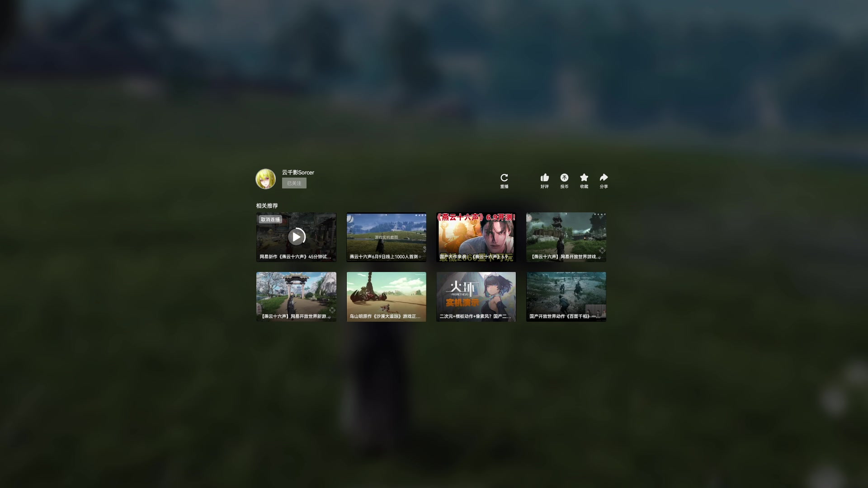The width and height of the screenshot is (868, 488).
Task: Click the 相关推荐 section heading
Action: point(267,206)
